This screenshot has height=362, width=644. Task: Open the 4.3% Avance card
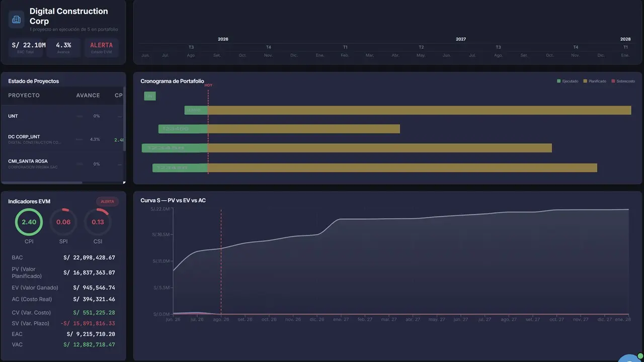(x=63, y=47)
